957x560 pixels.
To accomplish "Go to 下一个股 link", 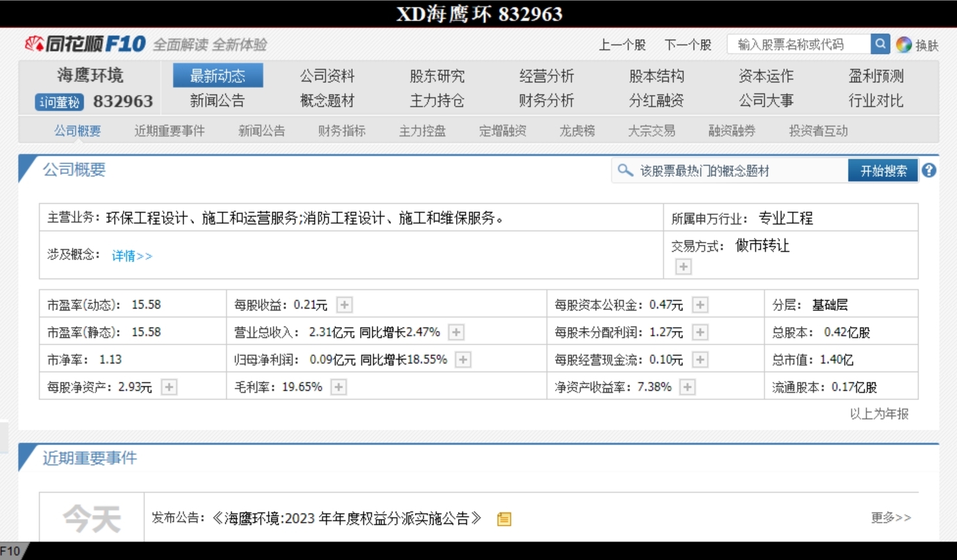I will 687,44.
